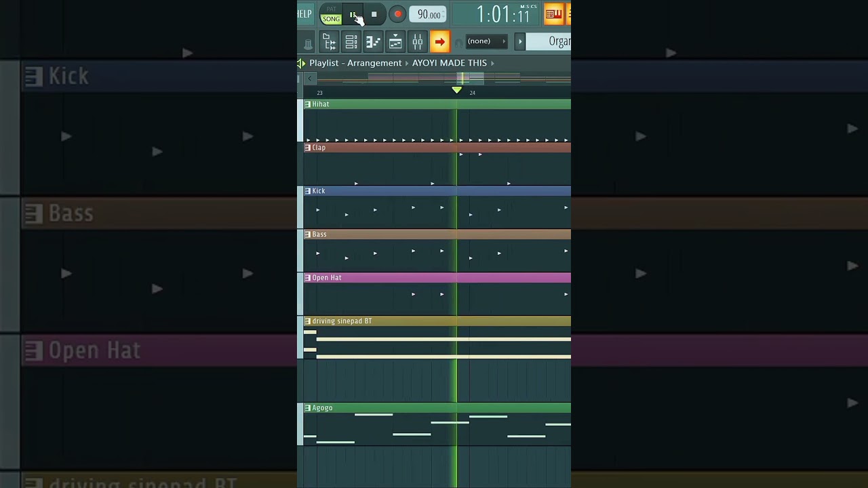Open driving sinepad BT clip menu icon
Screen dimensions: 868x488
click(x=307, y=321)
